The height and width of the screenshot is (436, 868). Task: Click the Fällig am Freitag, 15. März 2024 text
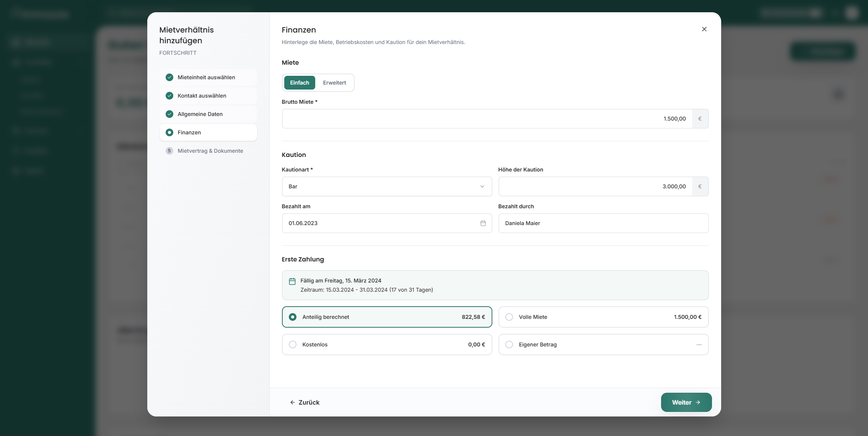click(x=341, y=281)
